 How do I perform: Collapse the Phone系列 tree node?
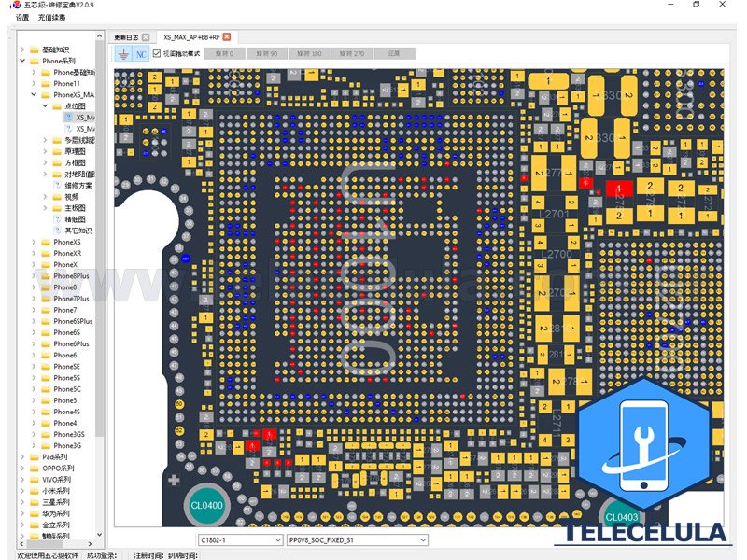pyautogui.click(x=22, y=61)
